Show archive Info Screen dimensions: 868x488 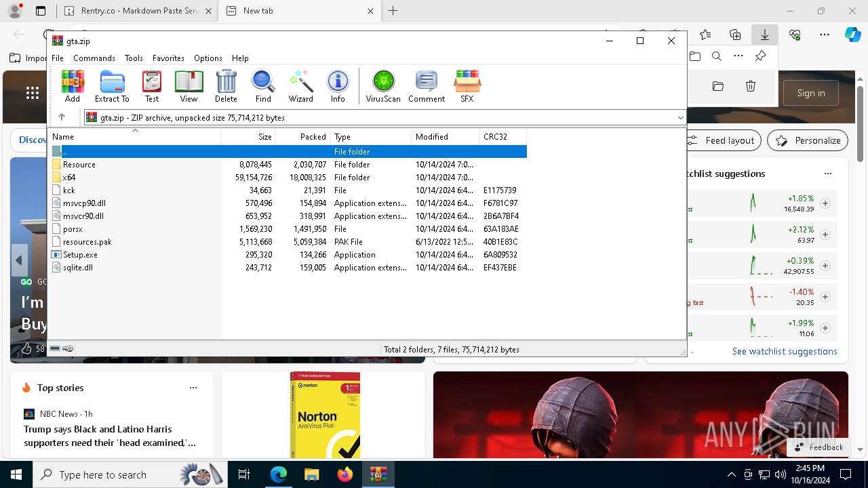coord(338,86)
